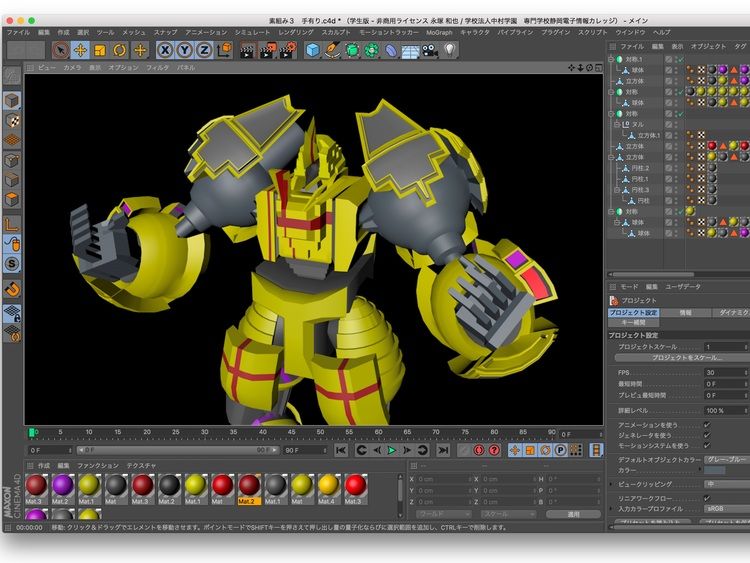This screenshot has height=563, width=750.
Task: Select the highlighted Mat.2 material swatch
Action: (x=248, y=485)
